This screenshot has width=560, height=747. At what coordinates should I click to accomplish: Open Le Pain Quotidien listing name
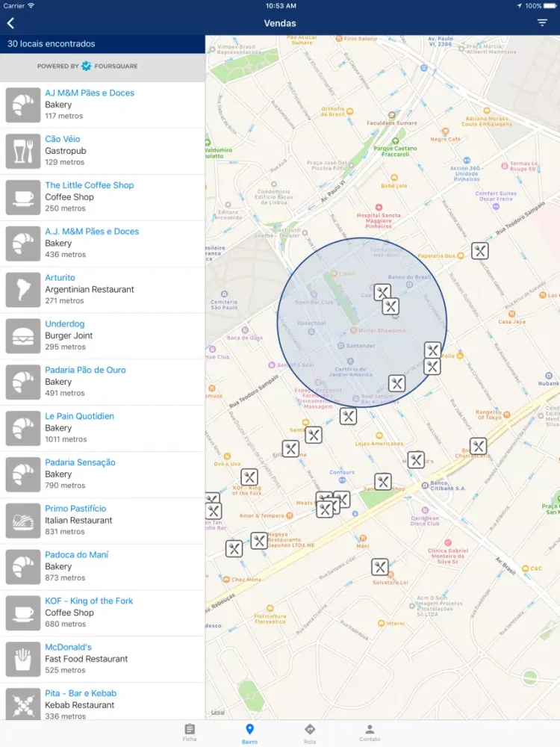click(x=80, y=416)
